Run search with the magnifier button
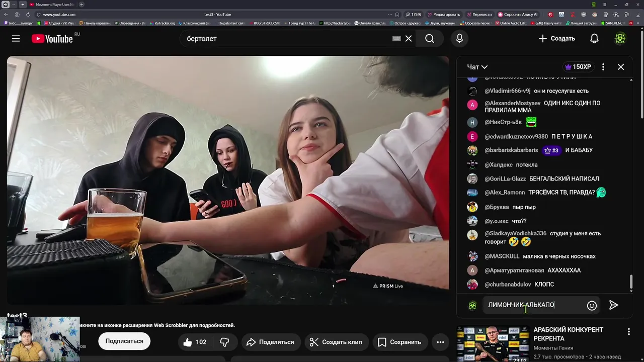The width and height of the screenshot is (644, 362). tap(429, 39)
